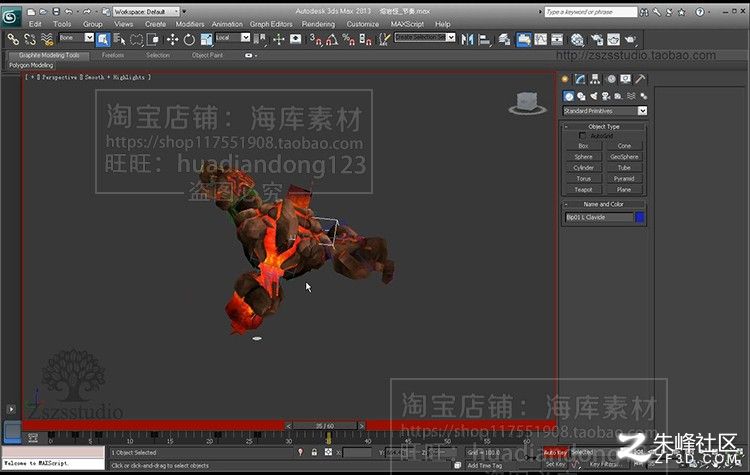Select the Bind to Space Warp tool
Viewport: 750px width, 475px height.
click(46, 39)
